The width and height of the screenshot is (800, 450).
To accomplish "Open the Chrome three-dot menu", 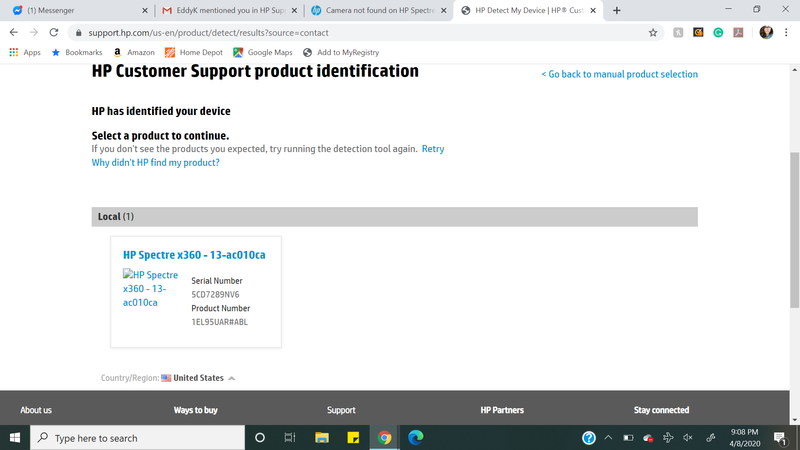I will [x=786, y=33].
